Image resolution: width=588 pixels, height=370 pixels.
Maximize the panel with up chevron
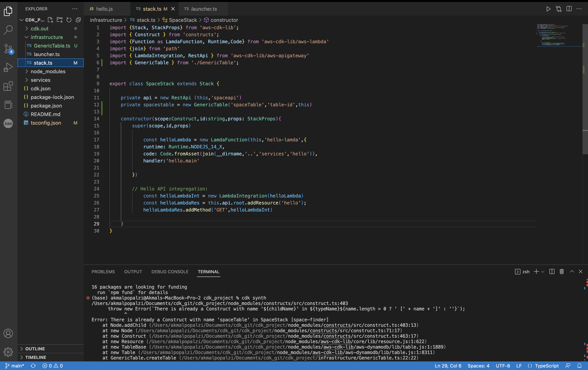tap(572, 272)
